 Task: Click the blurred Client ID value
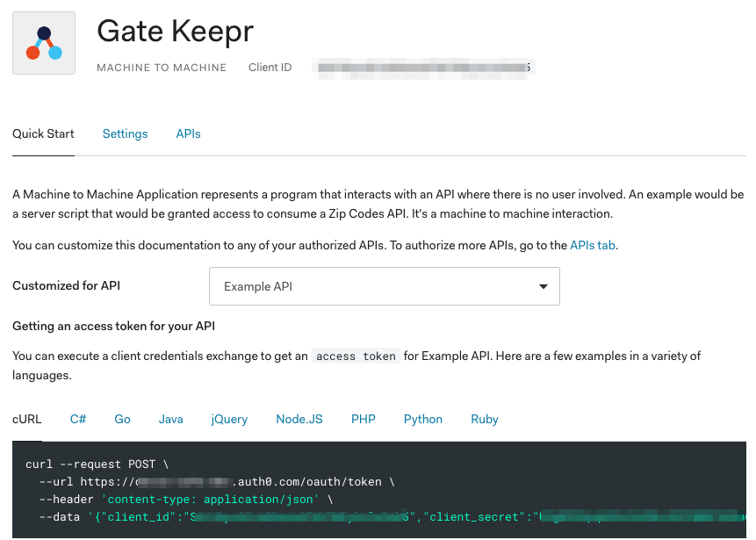pos(423,68)
